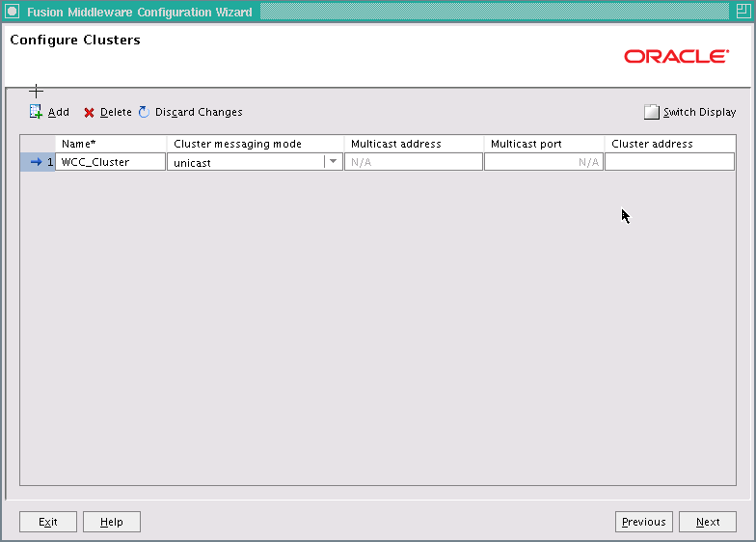Screen dimensions: 756x542
Task: Select row 1 arrow indicator
Action: click(37, 162)
